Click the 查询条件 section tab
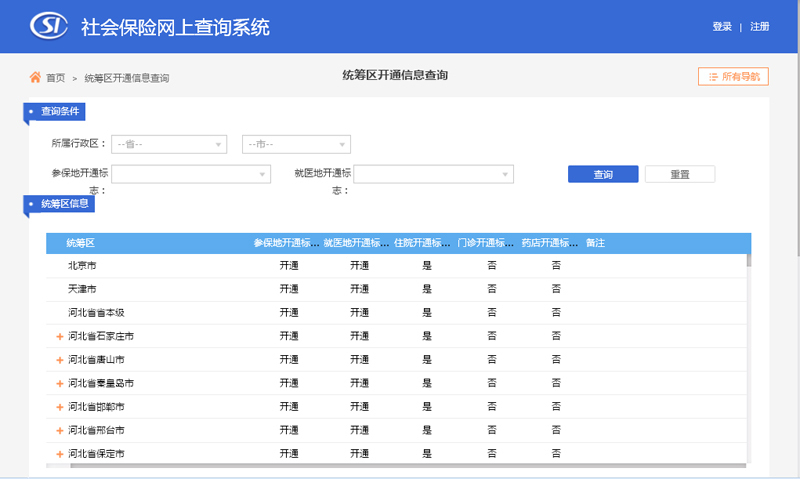Screen dimensions: 800x479 [55, 111]
